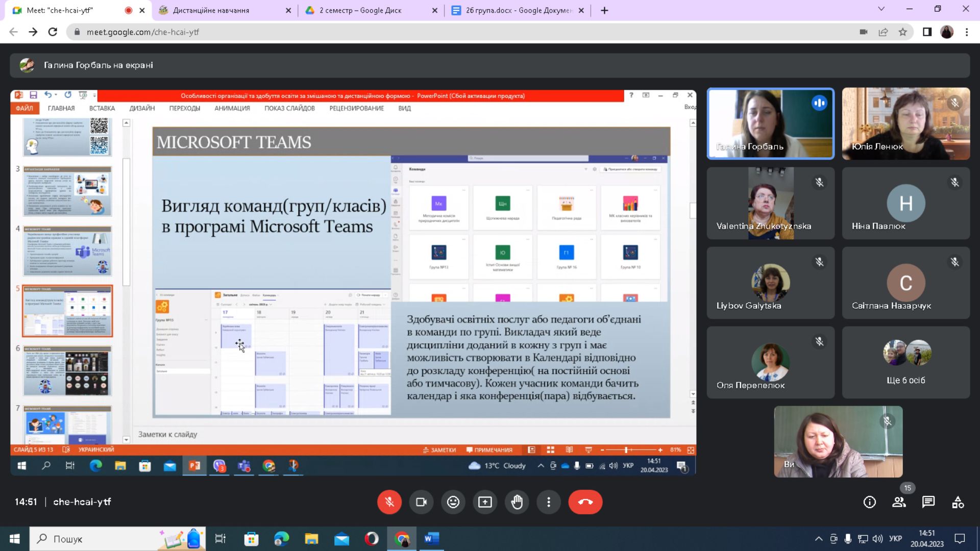This screenshot has height=551, width=980.
Task: Show hidden system tray icons
Action: pyautogui.click(x=819, y=539)
